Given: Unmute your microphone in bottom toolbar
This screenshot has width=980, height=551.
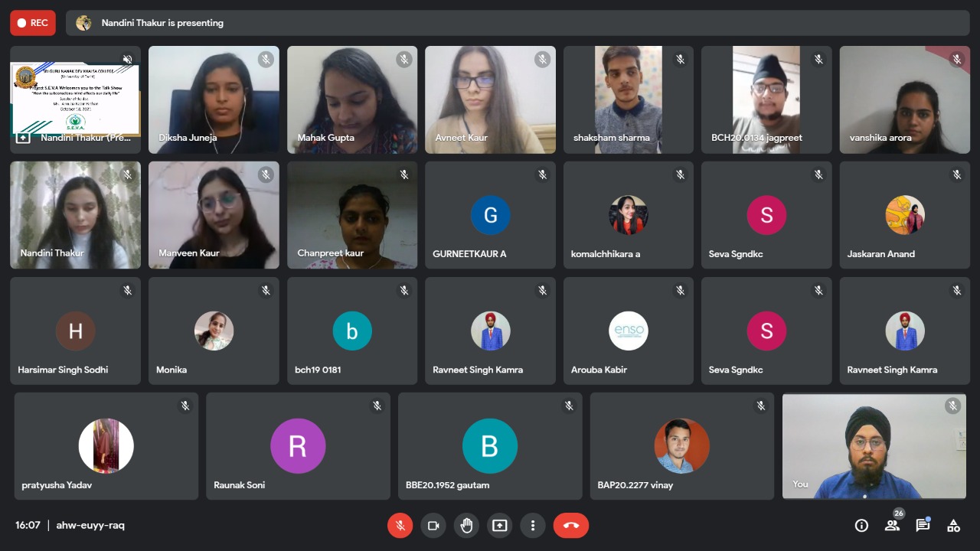Looking at the screenshot, I should pyautogui.click(x=400, y=526).
